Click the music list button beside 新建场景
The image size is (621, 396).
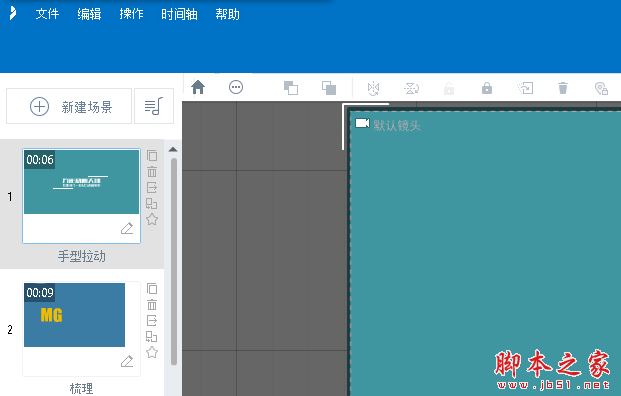pos(154,106)
